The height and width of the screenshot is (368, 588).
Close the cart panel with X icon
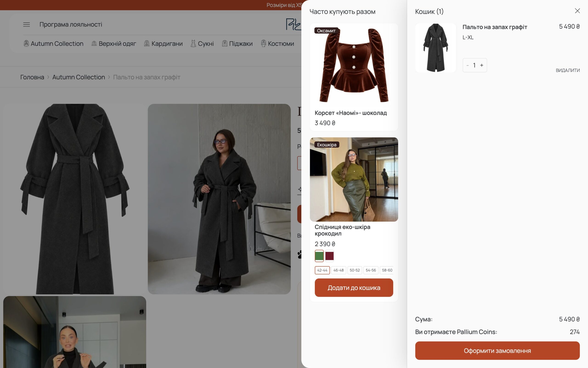tap(577, 11)
